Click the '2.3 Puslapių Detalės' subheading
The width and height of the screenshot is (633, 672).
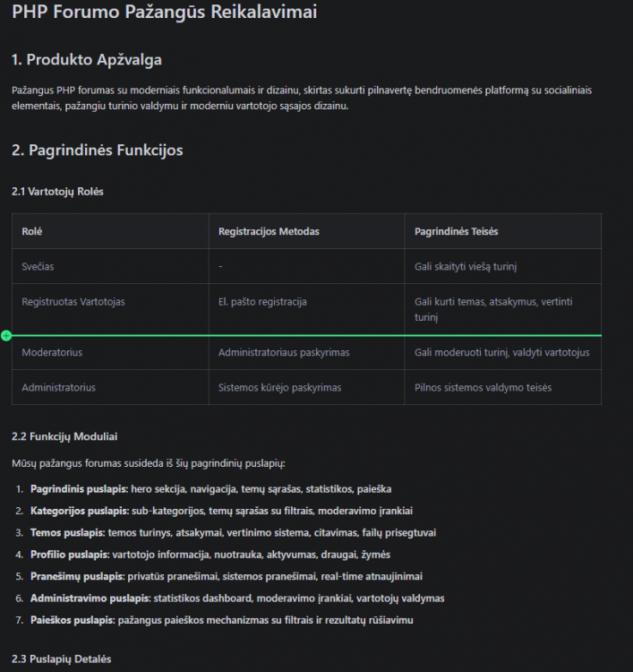click(x=61, y=659)
